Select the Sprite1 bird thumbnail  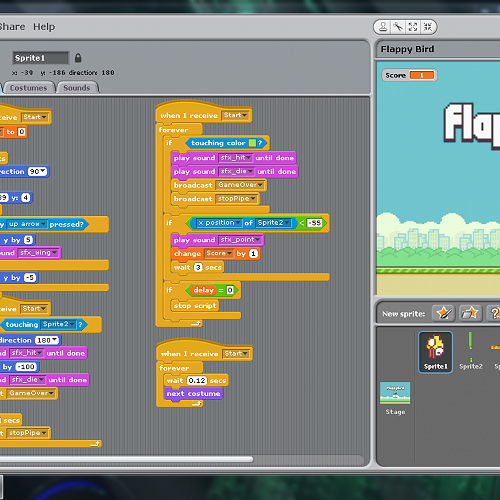(435, 352)
